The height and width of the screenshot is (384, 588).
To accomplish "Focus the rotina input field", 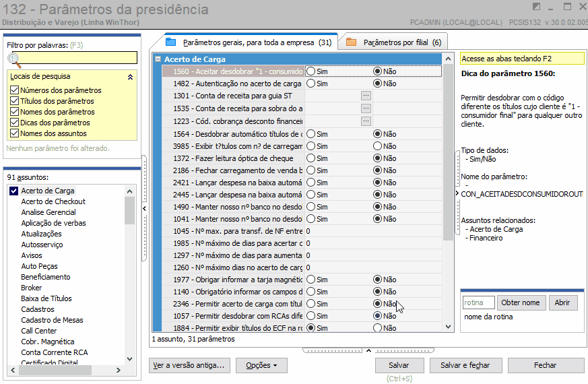I will coord(478,302).
